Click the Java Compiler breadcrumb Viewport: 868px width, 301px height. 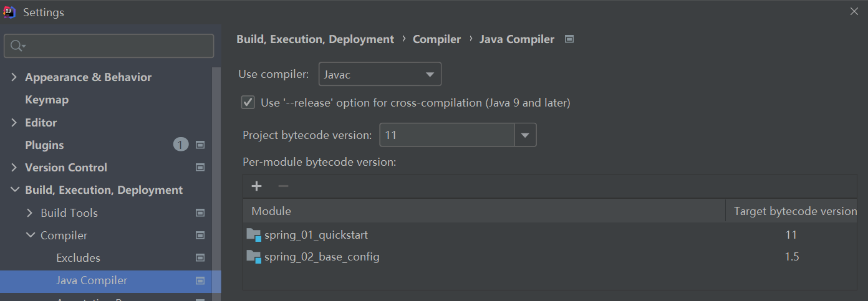click(x=517, y=39)
